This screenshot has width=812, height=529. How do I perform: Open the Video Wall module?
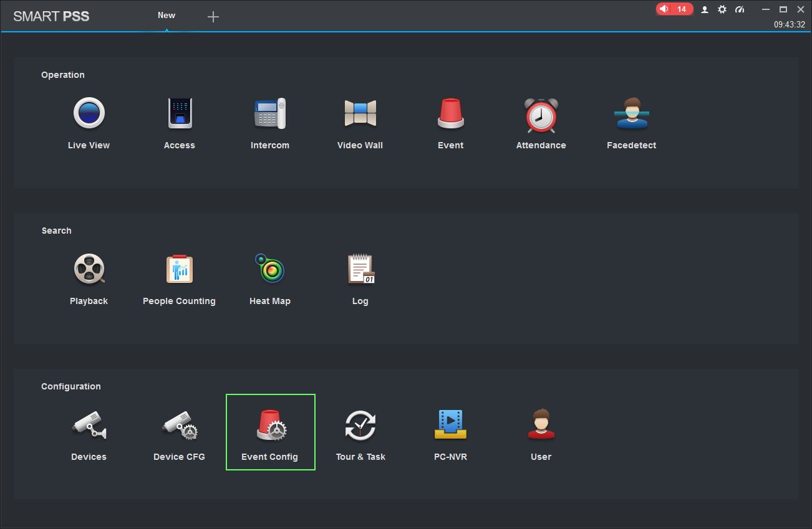point(360,123)
